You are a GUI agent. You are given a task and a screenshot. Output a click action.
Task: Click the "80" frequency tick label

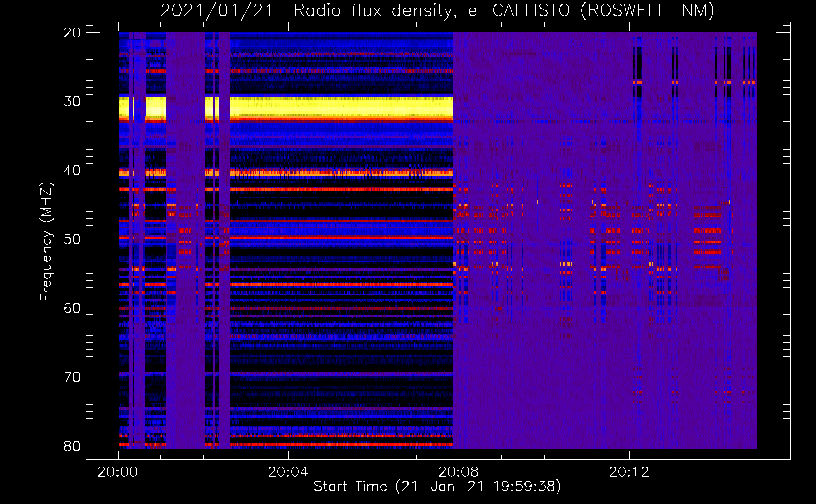(x=72, y=446)
